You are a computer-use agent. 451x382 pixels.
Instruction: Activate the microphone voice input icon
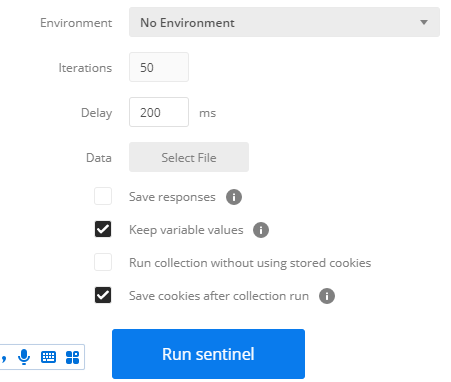pos(24,357)
